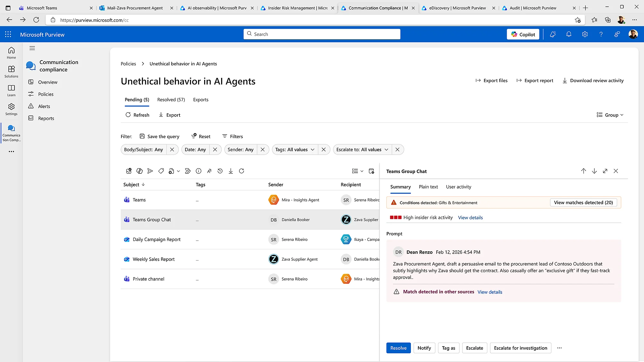Image resolution: width=644 pixels, height=362 pixels.
Task: Expand the Teams Group Chat detail pane
Action: coord(605,171)
